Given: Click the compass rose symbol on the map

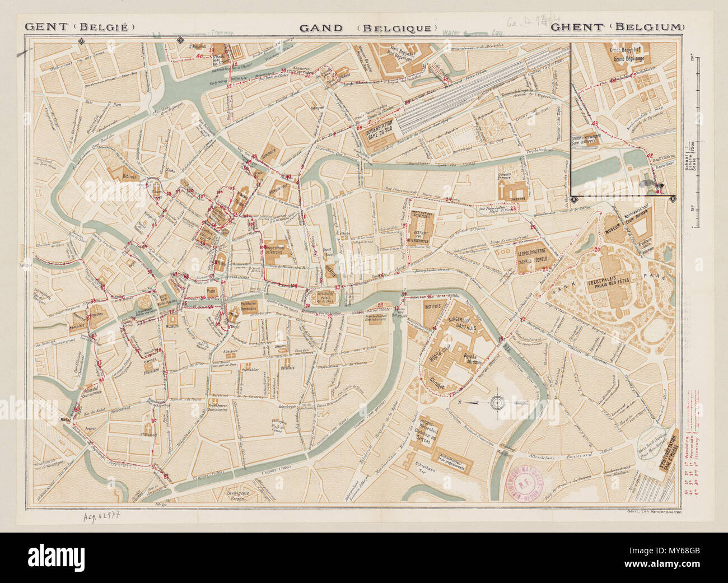Looking at the screenshot, I should point(497,402).
